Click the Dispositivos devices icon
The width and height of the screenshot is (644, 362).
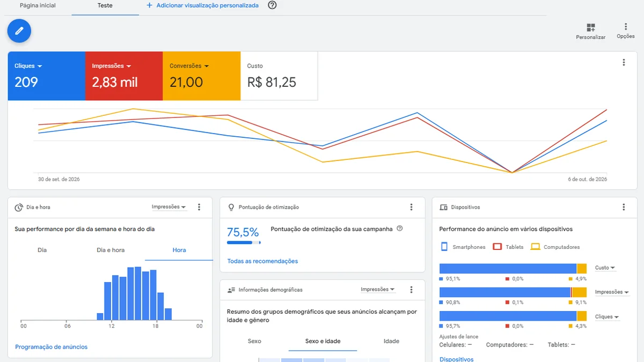point(443,207)
